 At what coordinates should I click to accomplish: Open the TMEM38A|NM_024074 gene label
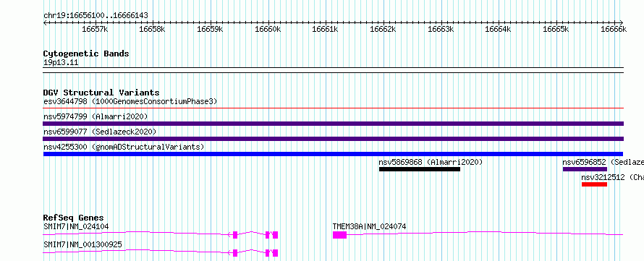369,226
